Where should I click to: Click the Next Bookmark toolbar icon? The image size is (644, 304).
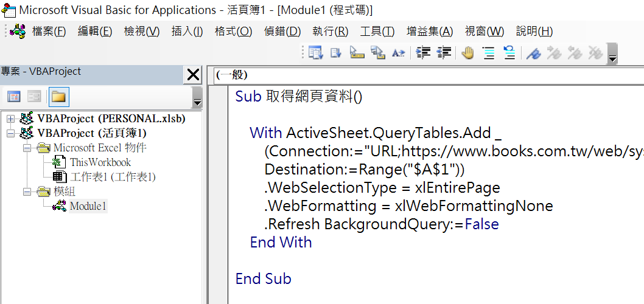click(555, 52)
